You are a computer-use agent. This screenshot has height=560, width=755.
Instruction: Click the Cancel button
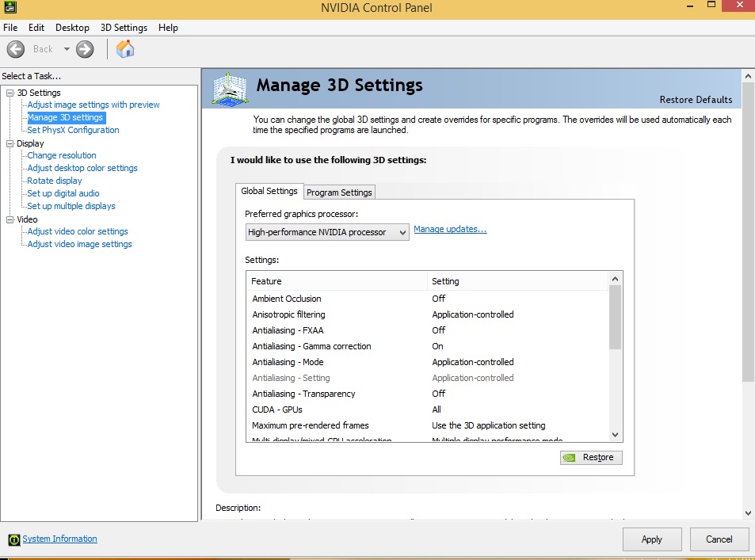pos(719,539)
